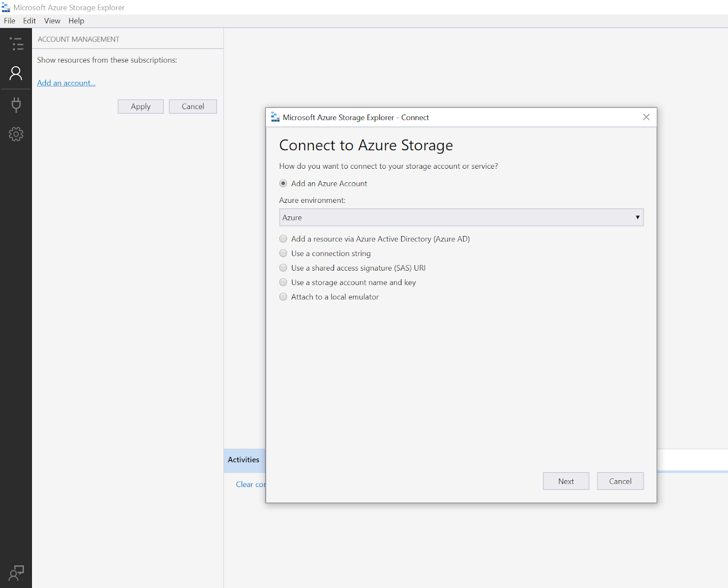Select Use a shared access signature (SAS) URI

[283, 268]
